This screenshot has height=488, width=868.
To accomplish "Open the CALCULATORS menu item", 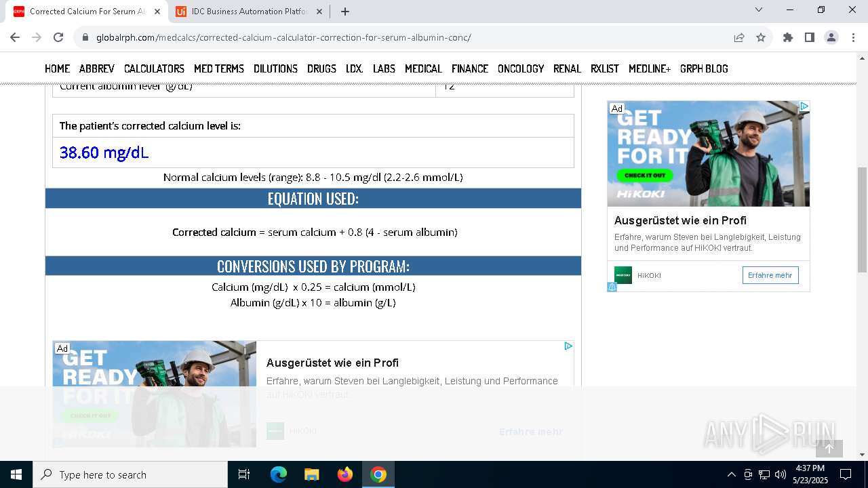I will [x=154, y=68].
